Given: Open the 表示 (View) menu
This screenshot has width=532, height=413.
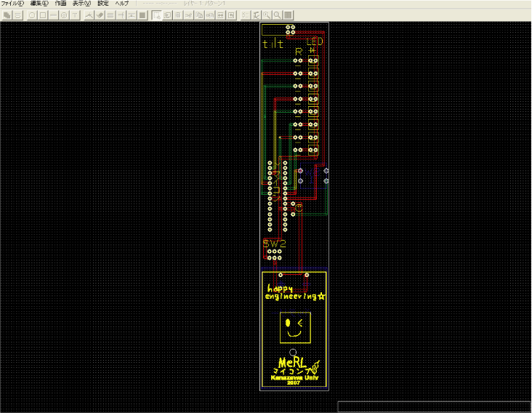Looking at the screenshot, I should click(82, 4).
